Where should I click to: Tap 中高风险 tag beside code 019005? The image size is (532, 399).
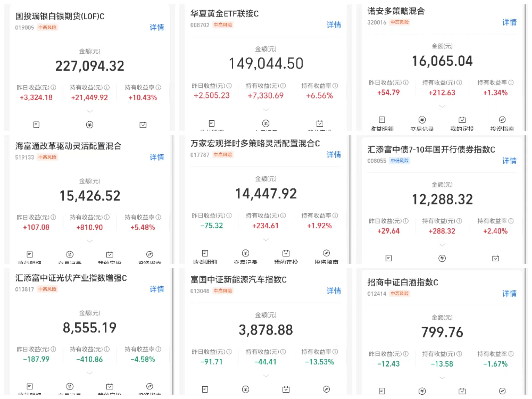(47, 27)
